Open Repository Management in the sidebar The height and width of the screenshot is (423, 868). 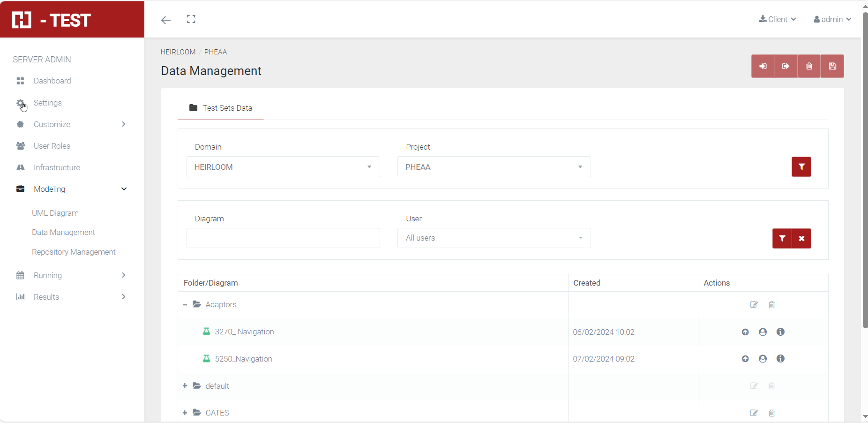tap(74, 252)
